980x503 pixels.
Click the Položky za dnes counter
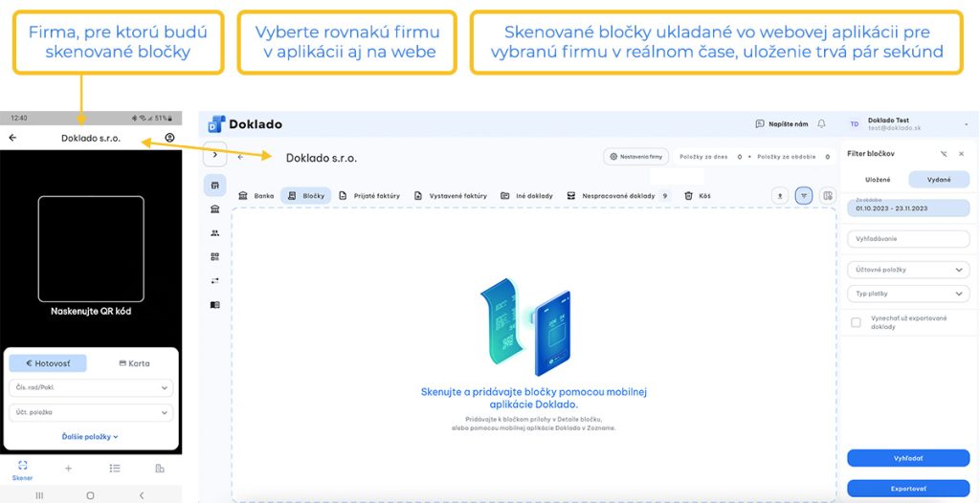(x=711, y=157)
